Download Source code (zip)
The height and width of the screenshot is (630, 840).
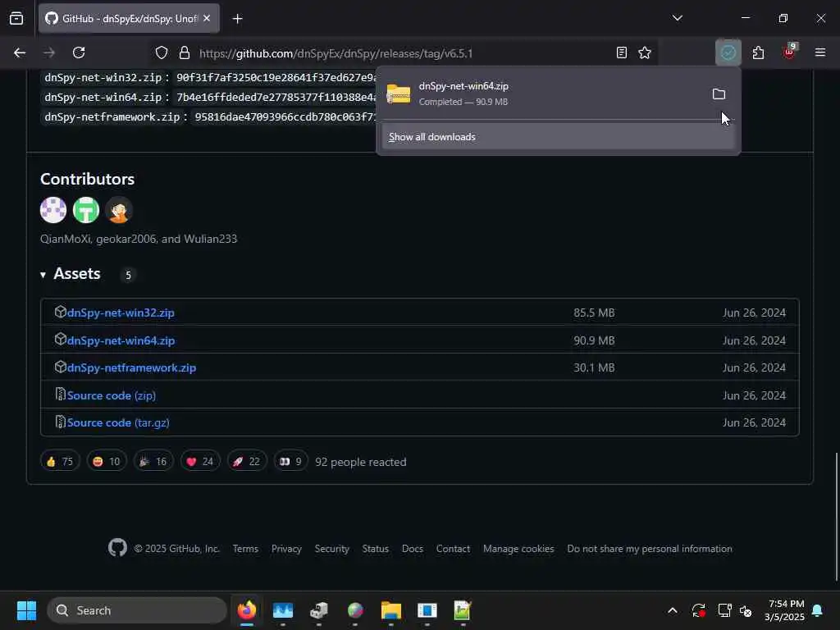coord(112,396)
